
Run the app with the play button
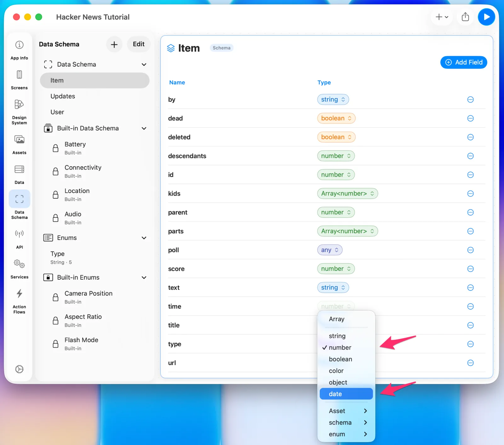[x=486, y=17]
